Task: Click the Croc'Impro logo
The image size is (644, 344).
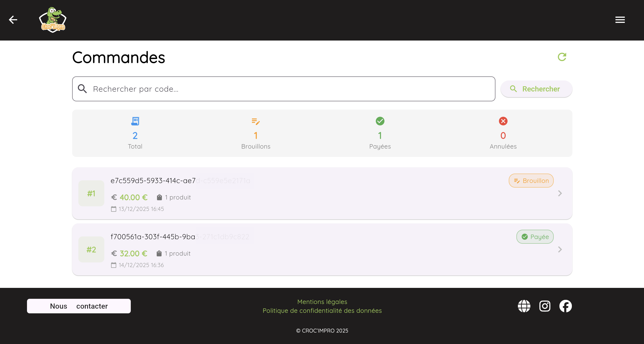Action: (x=52, y=19)
